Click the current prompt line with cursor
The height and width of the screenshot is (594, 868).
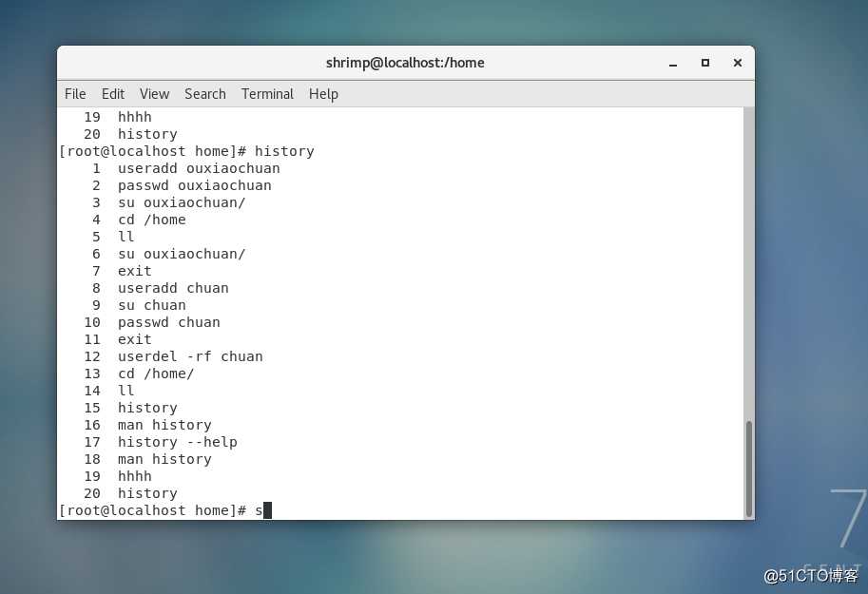click(165, 510)
